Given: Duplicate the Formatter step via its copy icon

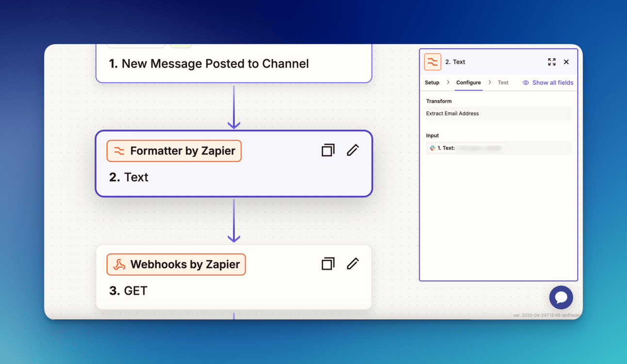Looking at the screenshot, I should point(328,150).
